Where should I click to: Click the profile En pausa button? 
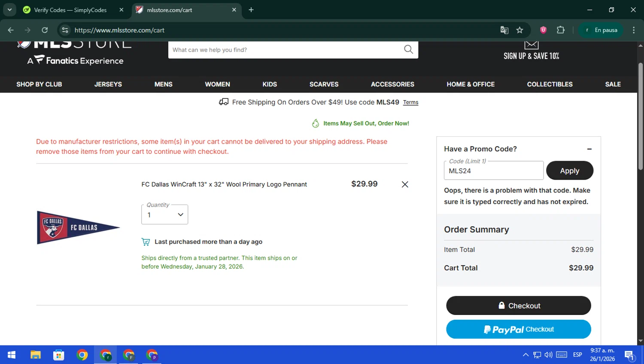[601, 30]
